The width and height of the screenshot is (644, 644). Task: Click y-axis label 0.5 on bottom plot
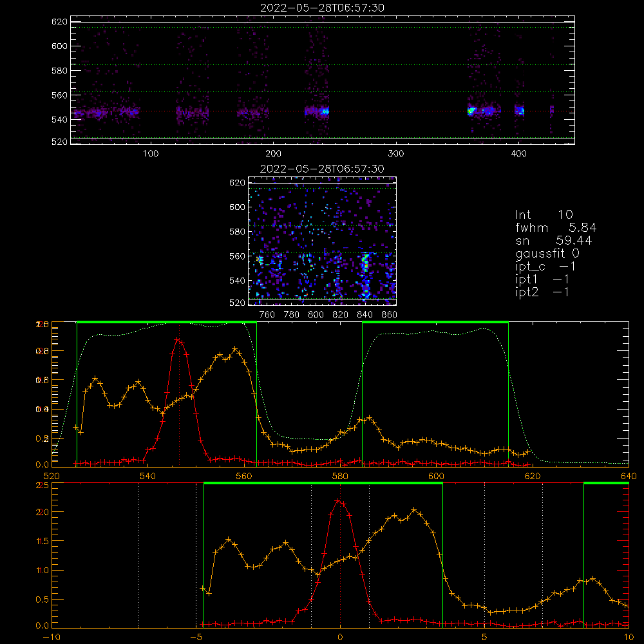[43, 600]
